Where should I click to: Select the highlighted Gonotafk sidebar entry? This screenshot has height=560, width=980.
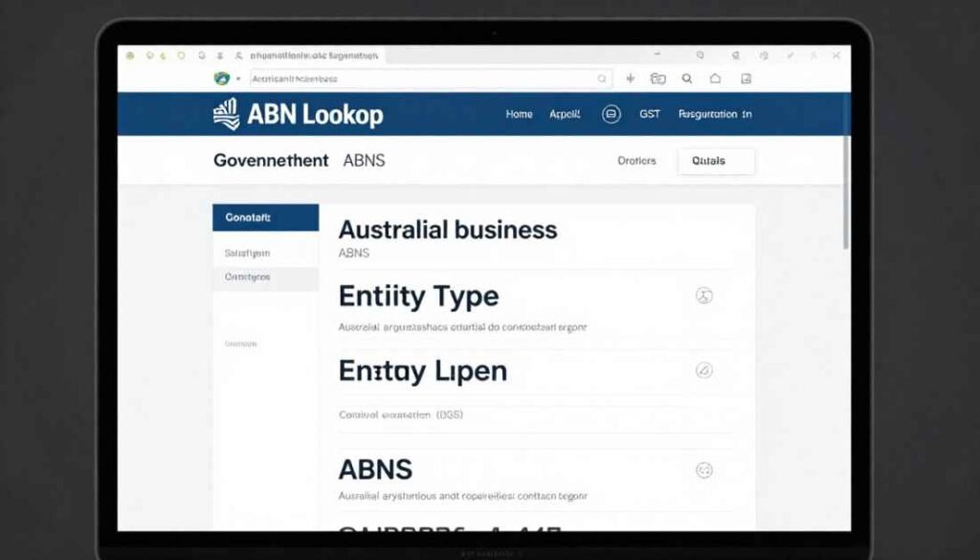(x=264, y=217)
